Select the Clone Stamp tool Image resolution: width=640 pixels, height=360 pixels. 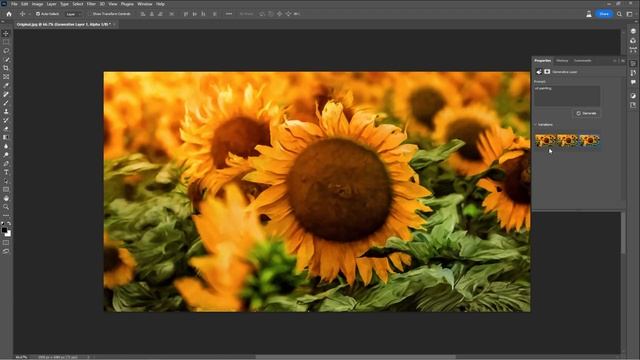pyautogui.click(x=6, y=111)
